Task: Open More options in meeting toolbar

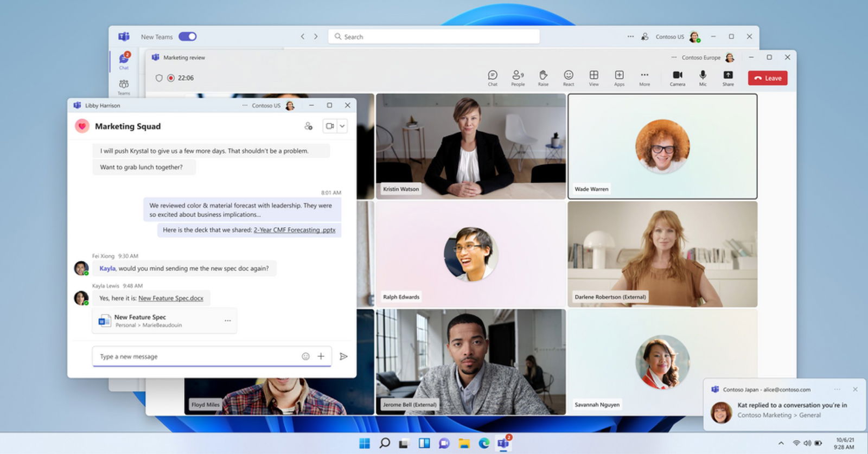Action: click(644, 78)
